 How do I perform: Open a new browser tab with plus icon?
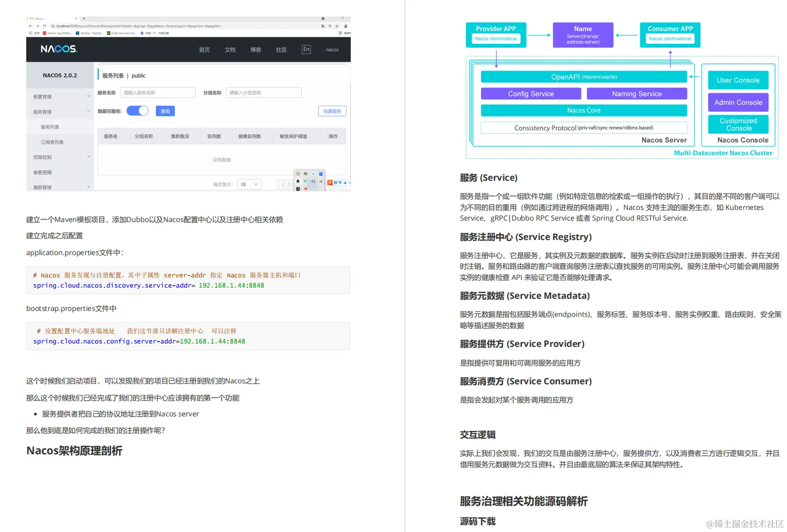84,18
